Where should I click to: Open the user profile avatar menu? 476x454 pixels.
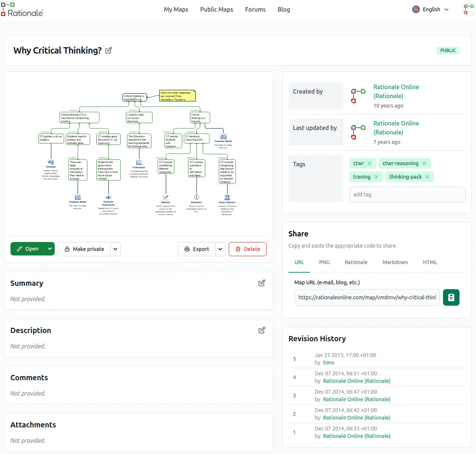coord(468,9)
